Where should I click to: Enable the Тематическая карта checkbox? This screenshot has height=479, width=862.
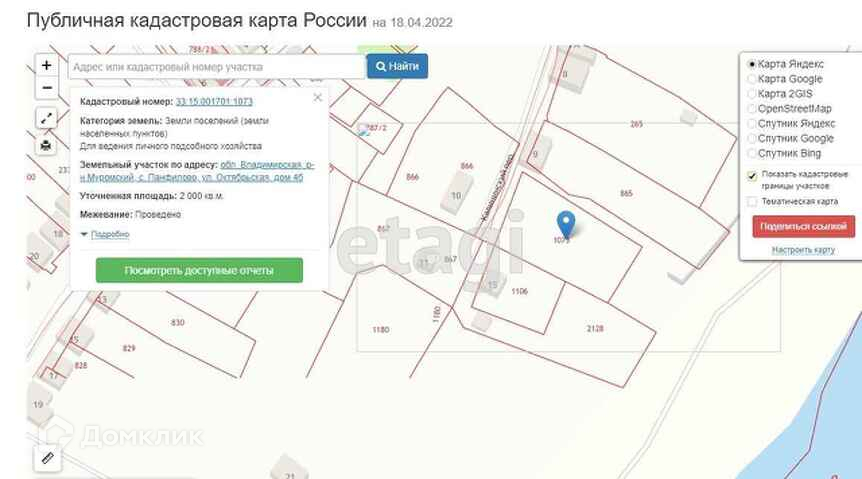click(x=752, y=202)
